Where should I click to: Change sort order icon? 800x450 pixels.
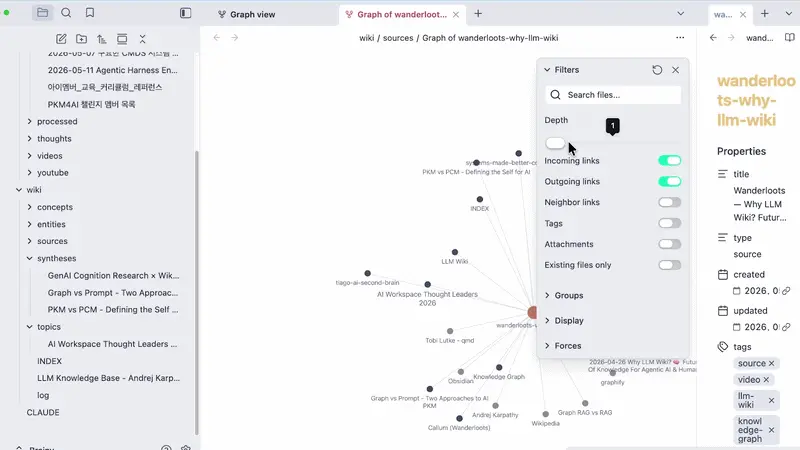click(x=102, y=39)
